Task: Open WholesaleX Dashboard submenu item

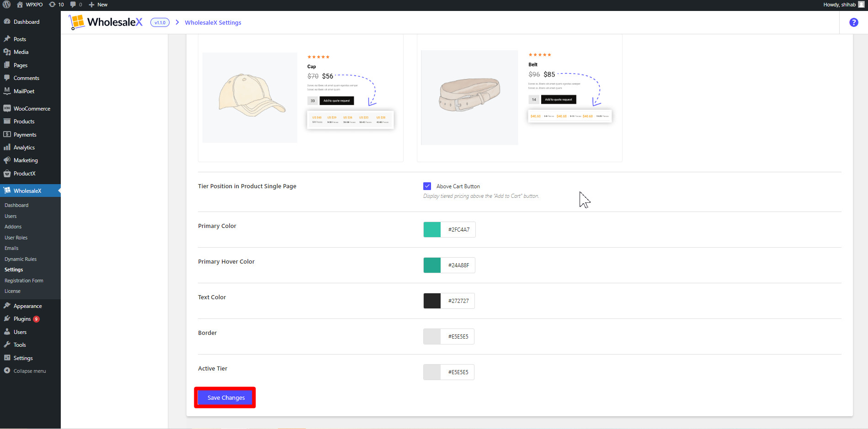Action: 16,205
